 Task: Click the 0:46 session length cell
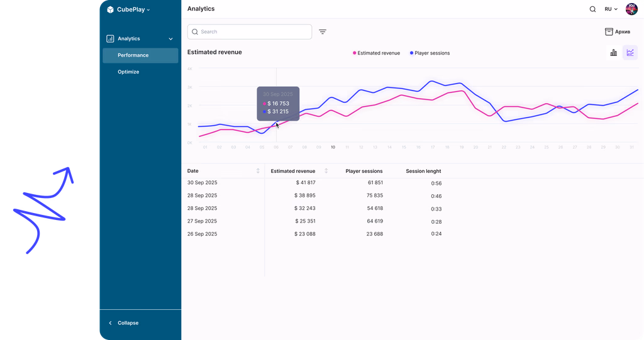[436, 196]
